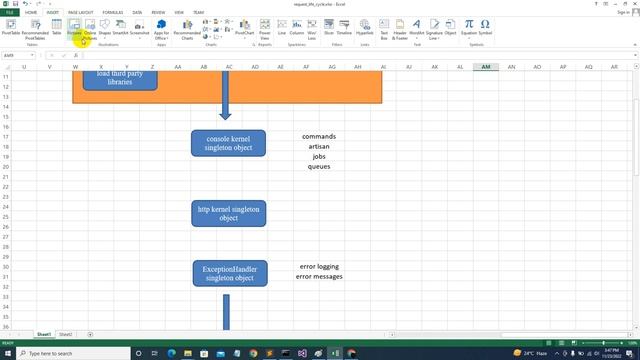This screenshot has height=360, width=640.
Task: Click Sign in link
Action: pos(623,13)
